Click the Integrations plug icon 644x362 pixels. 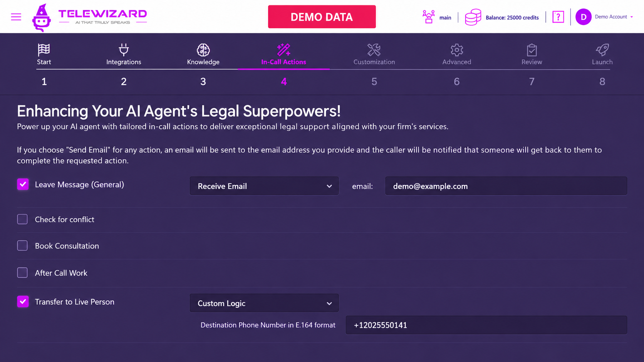(x=124, y=50)
